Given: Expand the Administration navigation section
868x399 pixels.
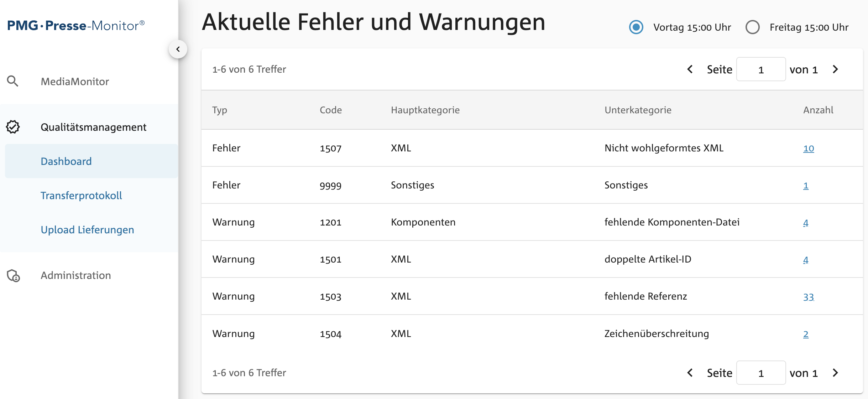Looking at the screenshot, I should coord(75,275).
